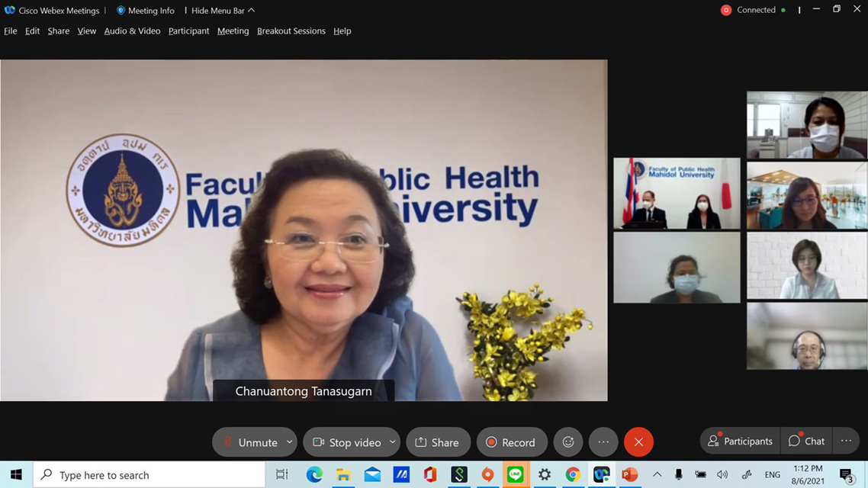Select the thumbnail of man wearing headset
Screen dimensions: 868x488
[x=806, y=336]
